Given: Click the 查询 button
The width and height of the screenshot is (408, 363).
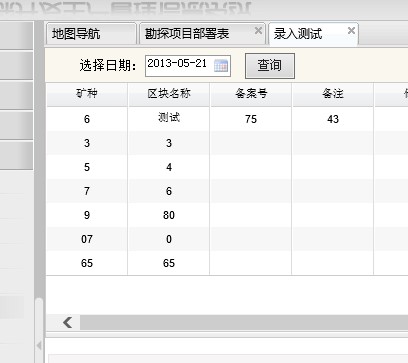Looking at the screenshot, I should (270, 66).
